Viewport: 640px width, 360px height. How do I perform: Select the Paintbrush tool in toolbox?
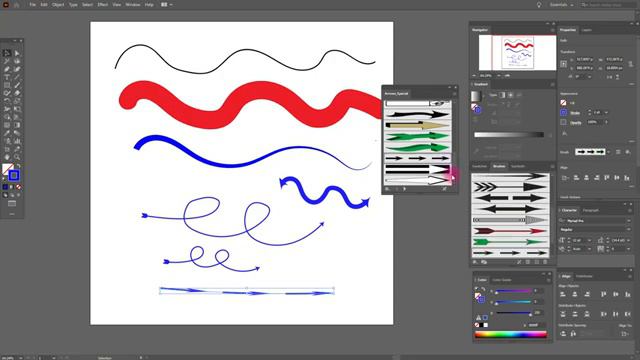coord(17,85)
